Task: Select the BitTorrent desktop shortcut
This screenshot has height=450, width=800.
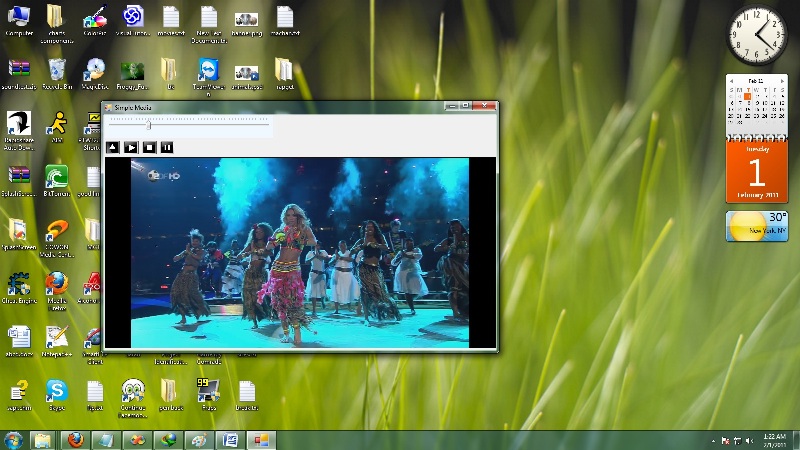Action: [57, 178]
